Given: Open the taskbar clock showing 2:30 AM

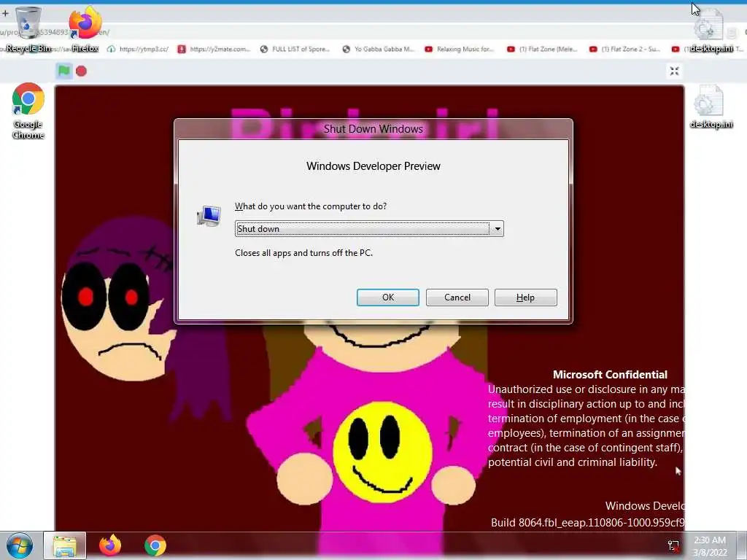Looking at the screenshot, I should point(710,546).
